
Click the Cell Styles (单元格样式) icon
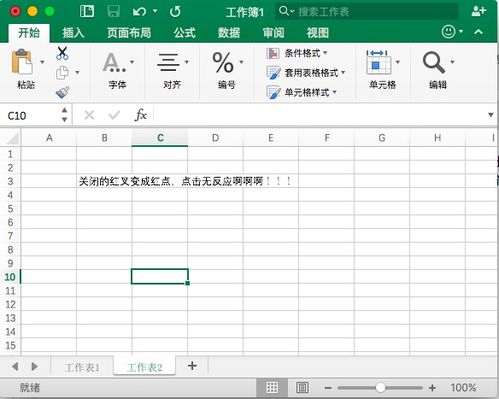pos(273,92)
